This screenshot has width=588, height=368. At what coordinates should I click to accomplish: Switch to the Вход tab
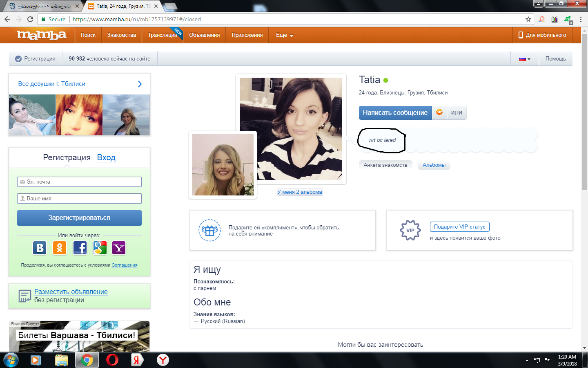106,157
